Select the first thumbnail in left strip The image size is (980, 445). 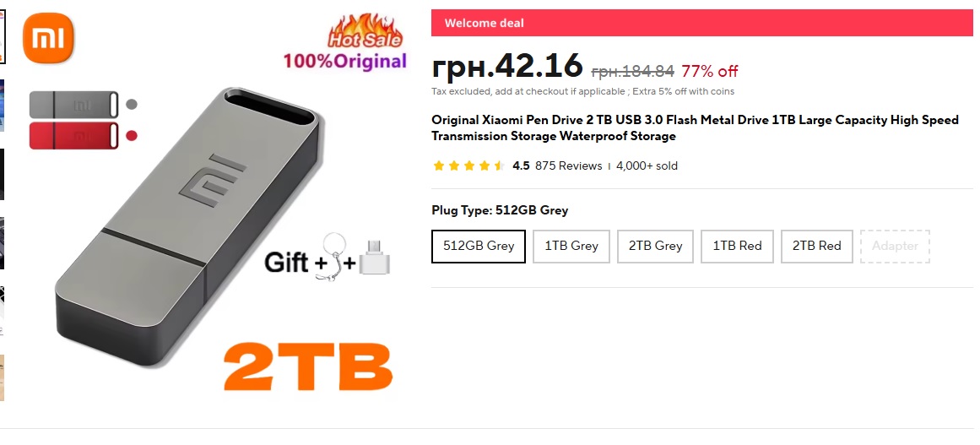(3, 36)
